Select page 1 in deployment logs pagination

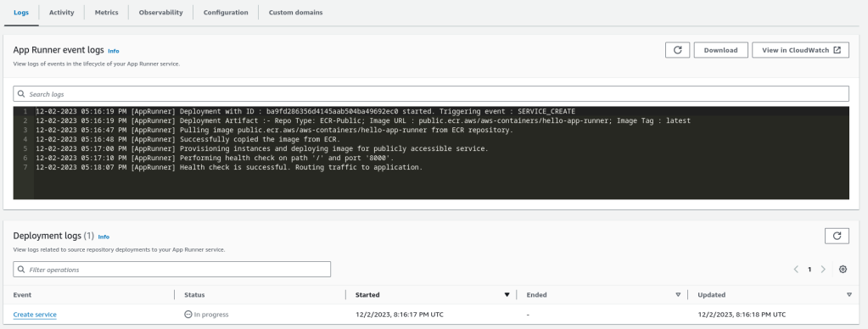[809, 270]
